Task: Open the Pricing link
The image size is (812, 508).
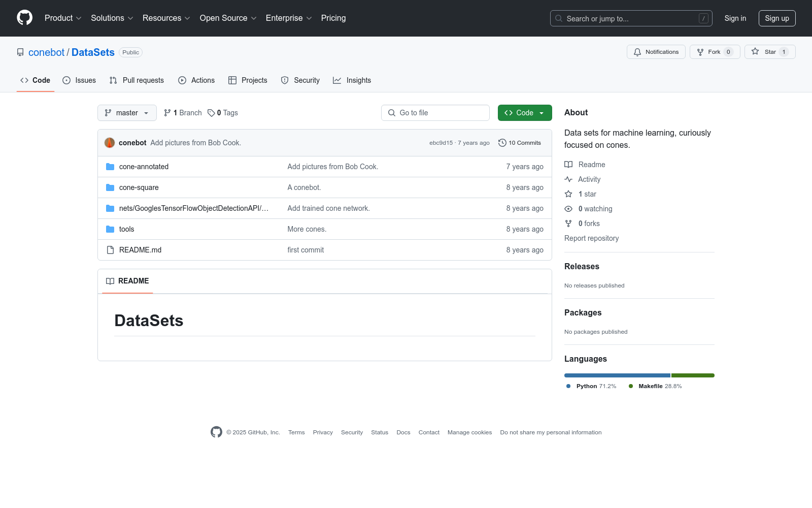Action: [333, 18]
